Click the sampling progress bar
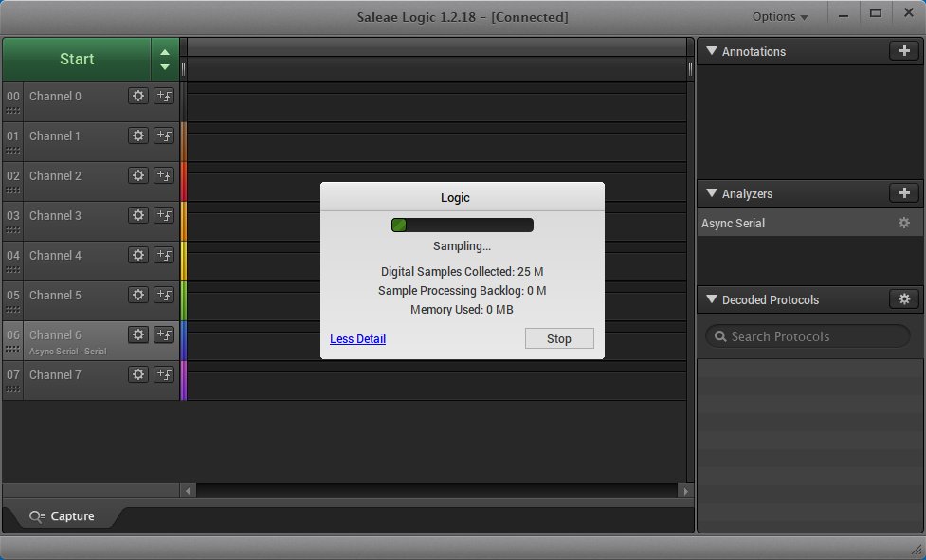Viewport: 926px width, 560px height. [x=463, y=225]
